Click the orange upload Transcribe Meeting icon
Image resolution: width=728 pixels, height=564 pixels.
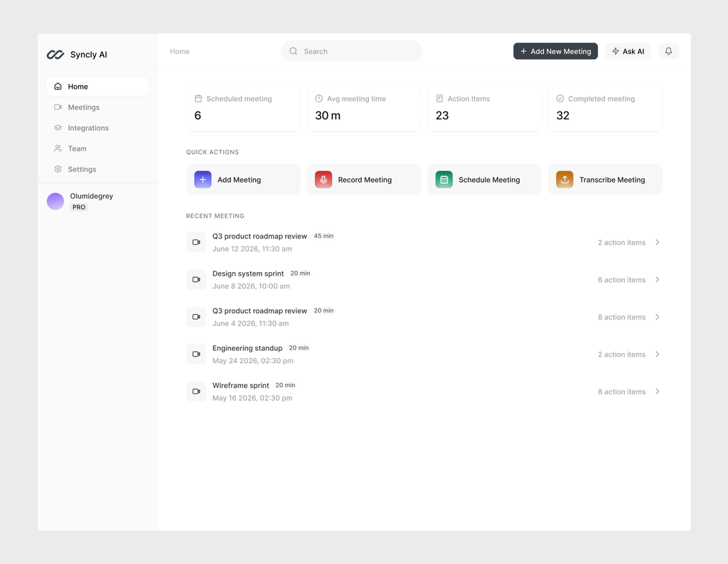point(564,180)
